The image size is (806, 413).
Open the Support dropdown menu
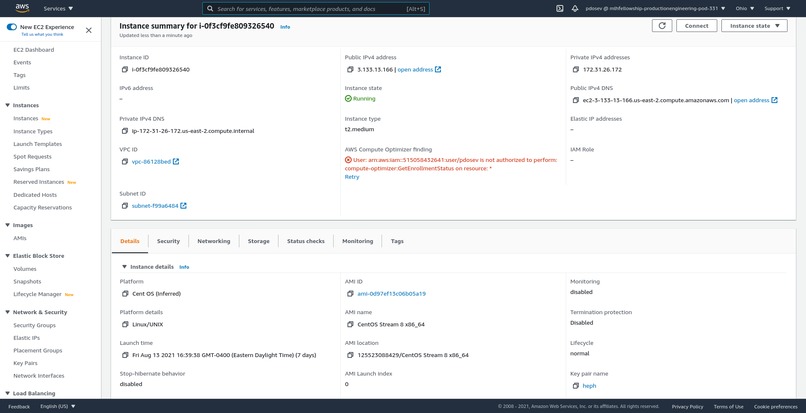coord(777,9)
